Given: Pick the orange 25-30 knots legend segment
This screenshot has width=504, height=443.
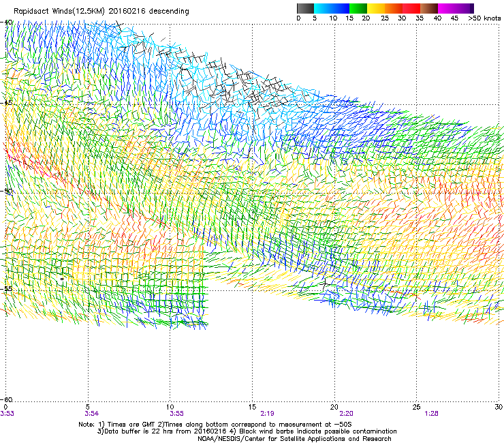Looking at the screenshot, I should (x=394, y=8).
